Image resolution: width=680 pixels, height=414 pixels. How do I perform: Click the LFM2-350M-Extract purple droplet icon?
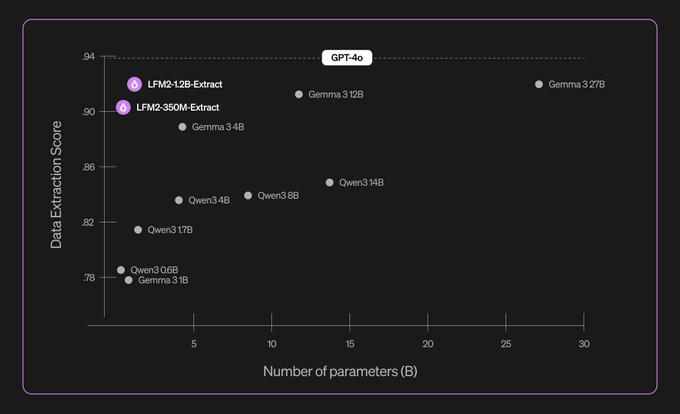click(123, 107)
